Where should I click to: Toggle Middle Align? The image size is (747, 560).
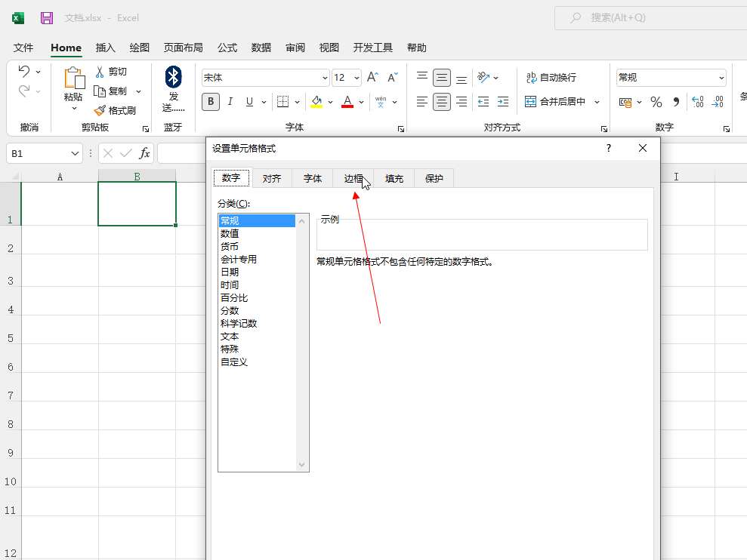[442, 77]
